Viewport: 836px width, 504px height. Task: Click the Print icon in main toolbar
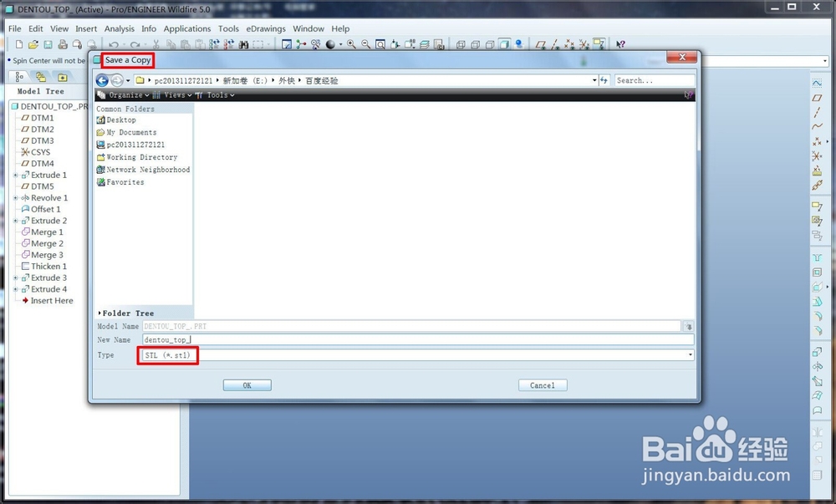(x=63, y=44)
